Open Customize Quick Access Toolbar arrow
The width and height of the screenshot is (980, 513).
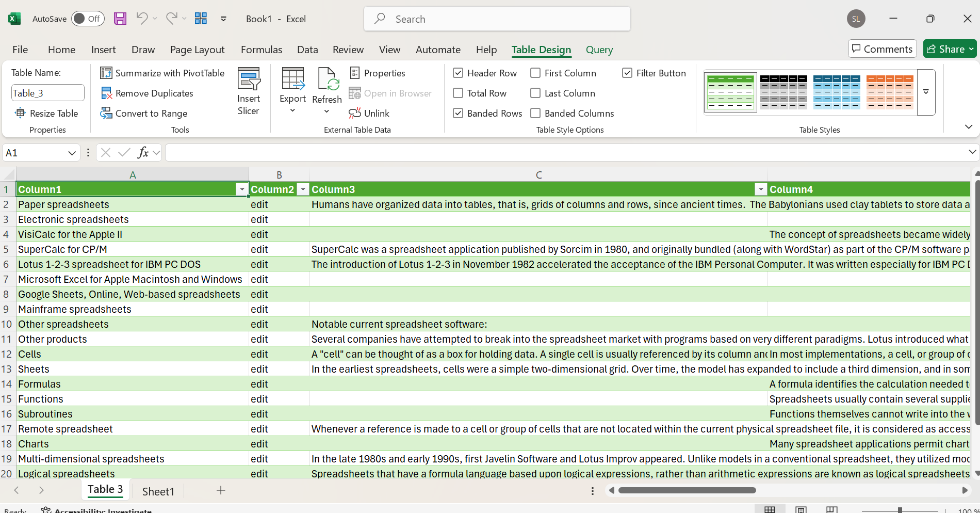click(x=223, y=19)
